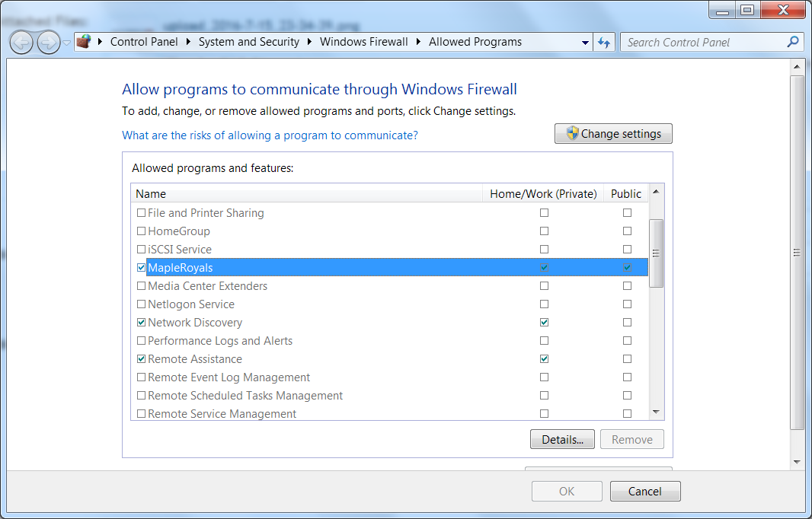Toggle the Netlogon Service name checkbox
The height and width of the screenshot is (519, 812).
[142, 304]
